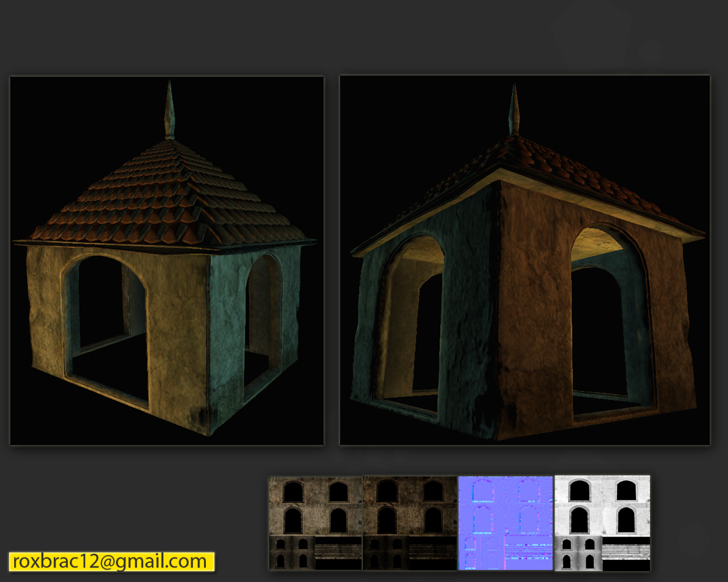Open the right low-angle pavilion render
Image resolution: width=728 pixels, height=582 pixels.
(525, 260)
